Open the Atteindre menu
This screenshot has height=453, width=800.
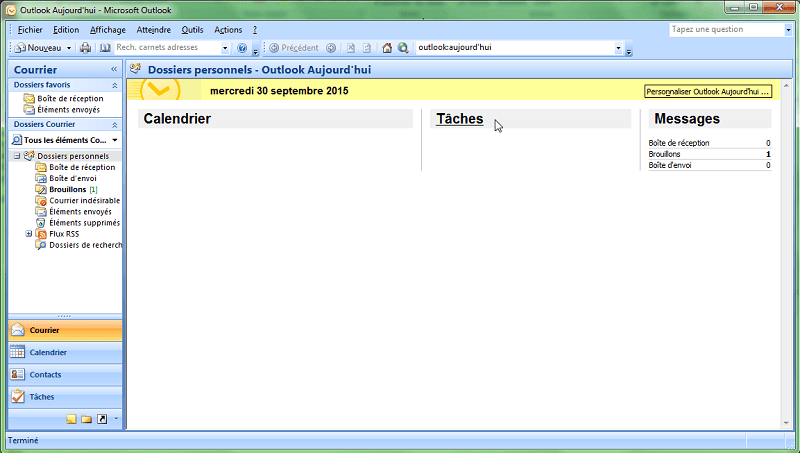coord(154,30)
